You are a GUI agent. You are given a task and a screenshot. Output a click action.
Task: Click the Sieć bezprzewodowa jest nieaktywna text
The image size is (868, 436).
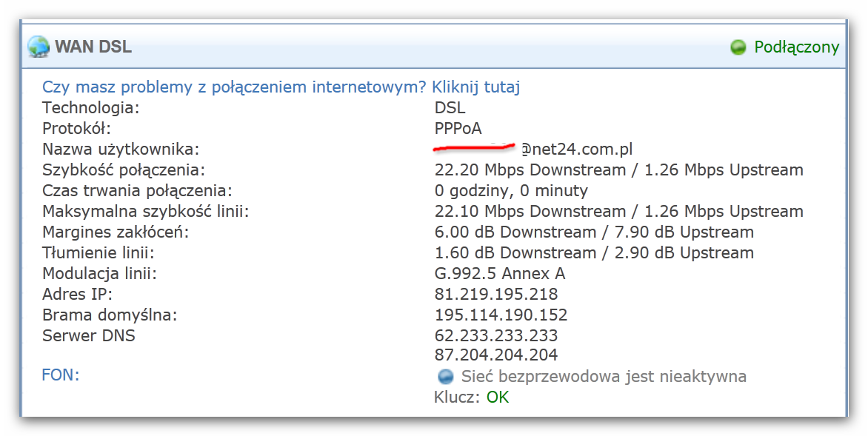604,377
